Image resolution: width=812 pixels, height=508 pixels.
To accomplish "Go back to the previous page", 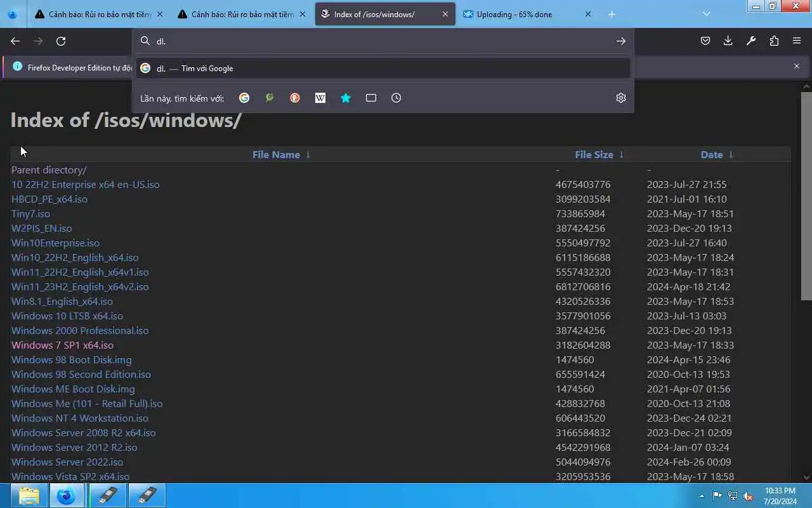I will pyautogui.click(x=15, y=41).
